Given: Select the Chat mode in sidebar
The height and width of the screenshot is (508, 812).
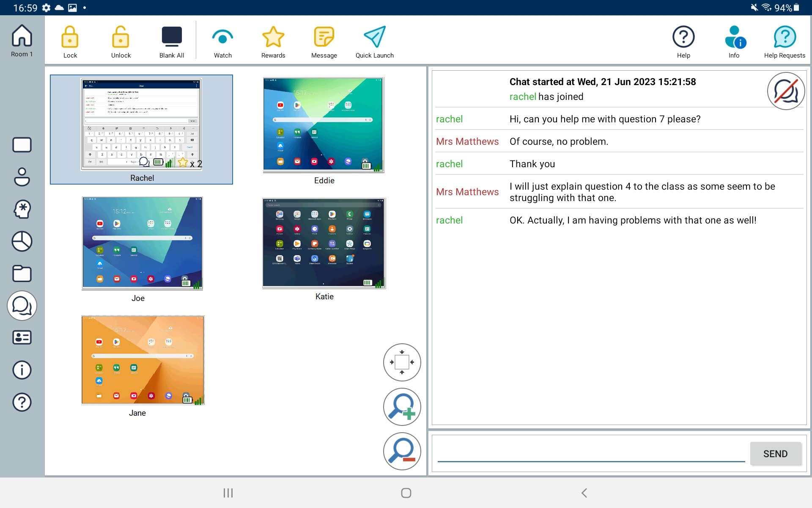Looking at the screenshot, I should point(22,306).
